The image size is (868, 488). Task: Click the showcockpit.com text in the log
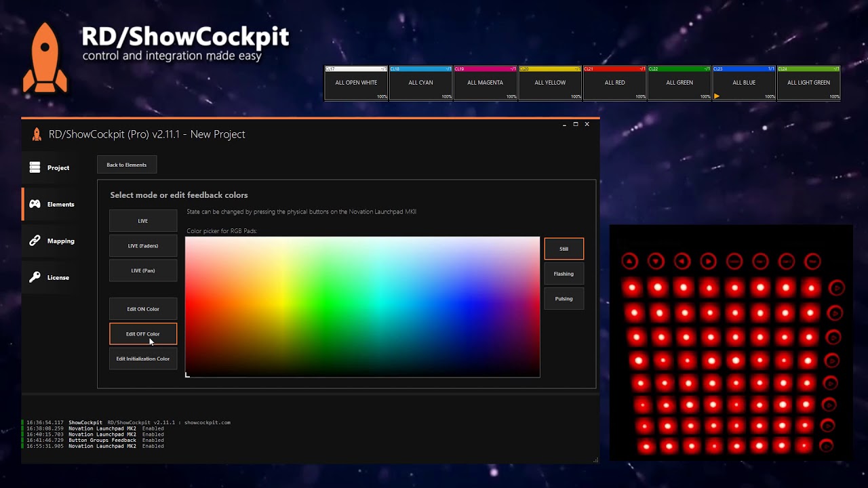(x=208, y=422)
